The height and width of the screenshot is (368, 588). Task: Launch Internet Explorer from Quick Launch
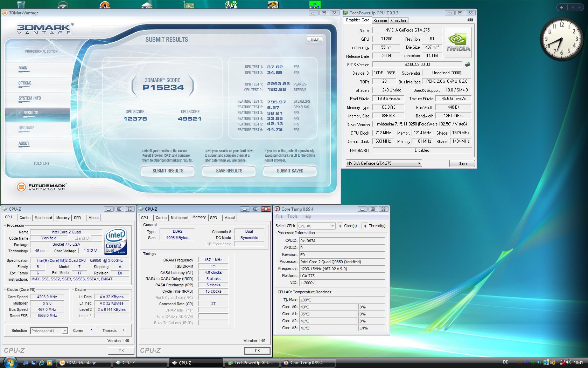[42, 363]
